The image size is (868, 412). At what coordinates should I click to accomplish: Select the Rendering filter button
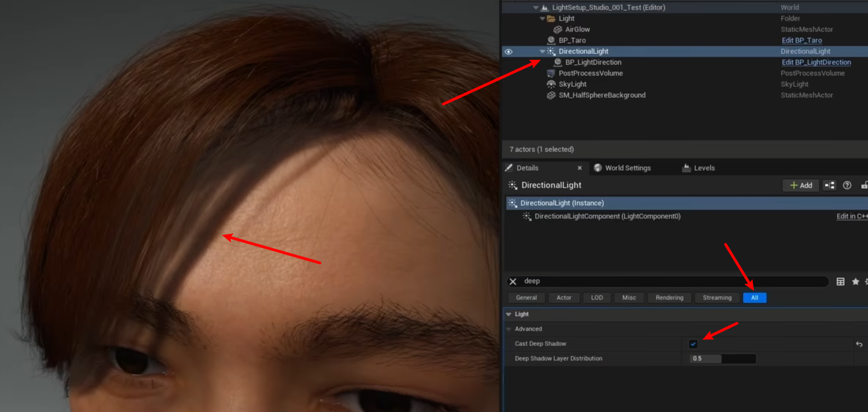pos(670,298)
